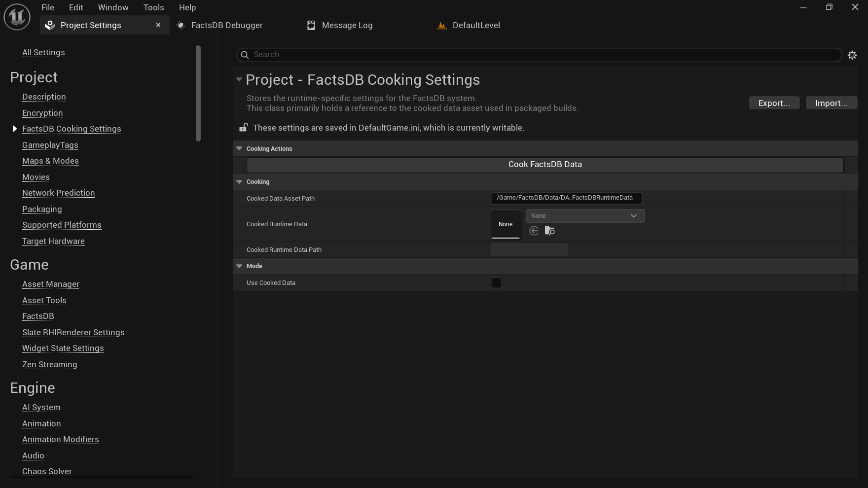Click the Export... button
Viewport: 868px width, 488px height.
[774, 103]
